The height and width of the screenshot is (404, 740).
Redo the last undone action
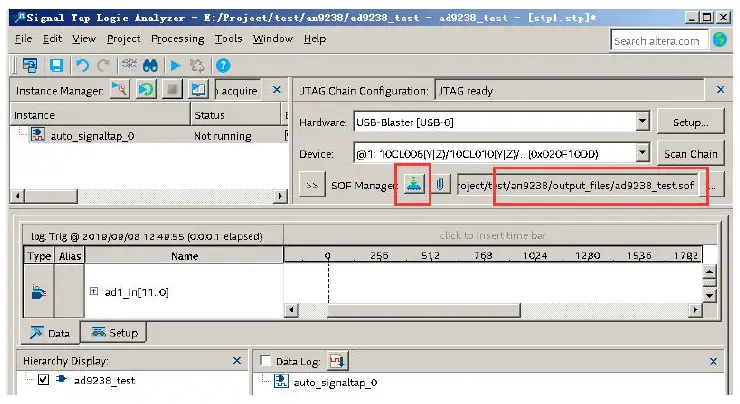[x=103, y=65]
